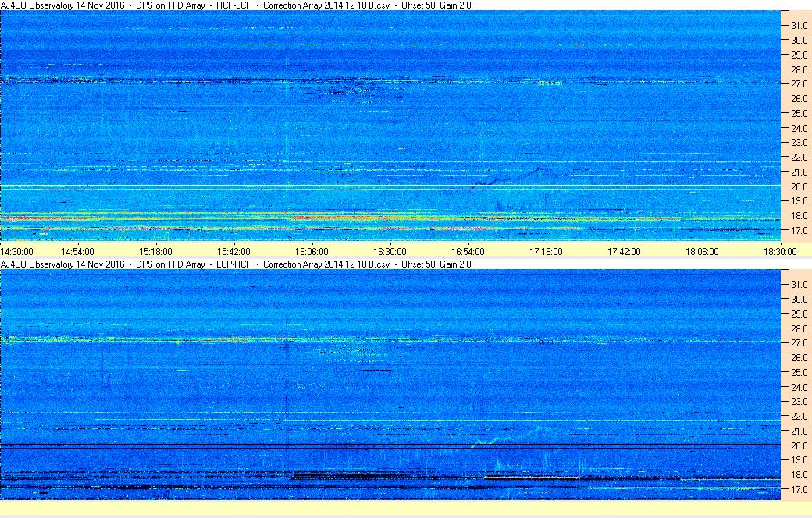Click the RCP-LCP spectrogram title text
Image resolution: width=812 pixels, height=518 pixels.
tap(236, 5)
